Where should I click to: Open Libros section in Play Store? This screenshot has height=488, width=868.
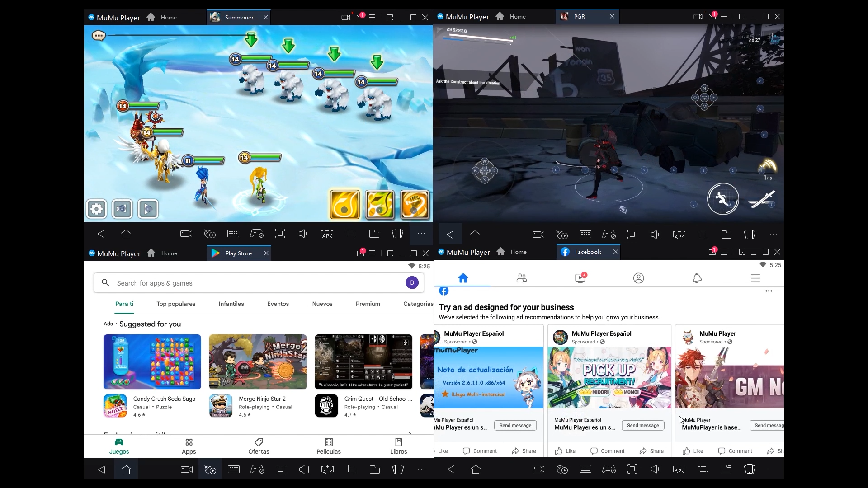(x=398, y=446)
